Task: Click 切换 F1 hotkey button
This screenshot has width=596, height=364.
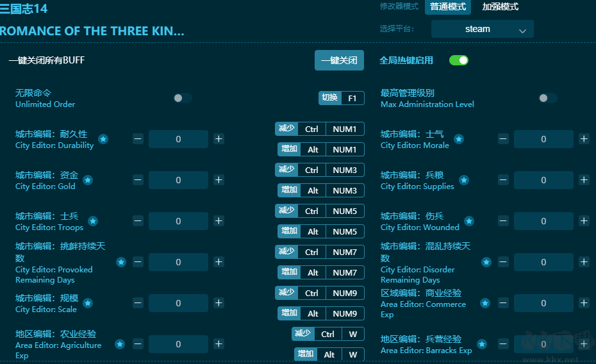Action: 342,98
